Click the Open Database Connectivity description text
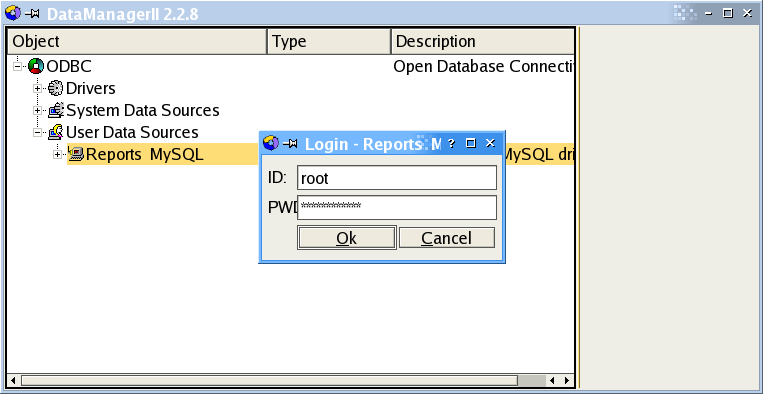Image resolution: width=763 pixels, height=394 pixels. (484, 66)
